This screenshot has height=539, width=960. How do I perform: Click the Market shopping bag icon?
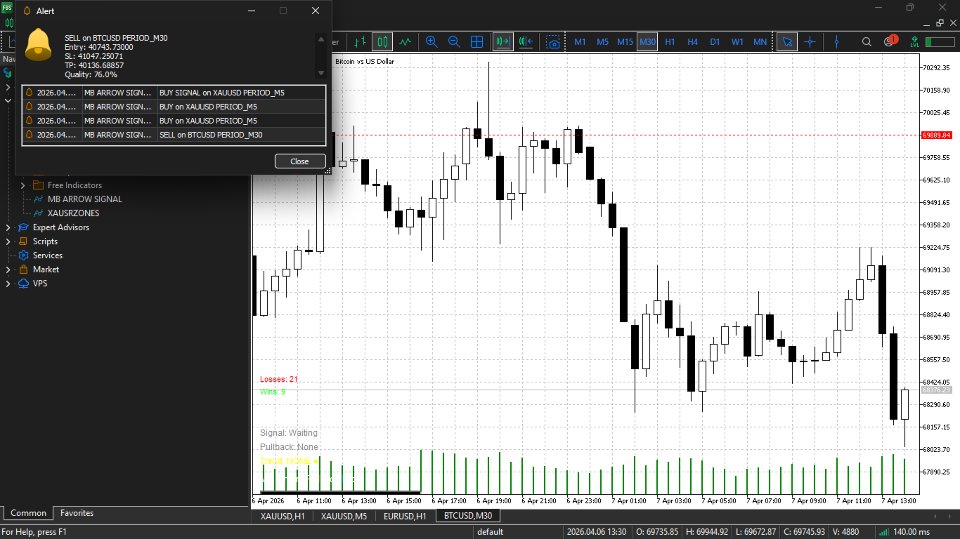point(23,270)
